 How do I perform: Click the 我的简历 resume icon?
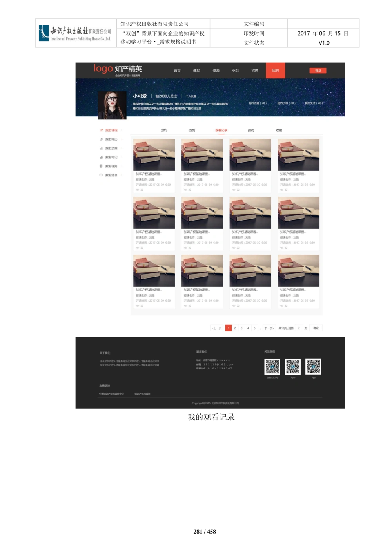pos(101,139)
